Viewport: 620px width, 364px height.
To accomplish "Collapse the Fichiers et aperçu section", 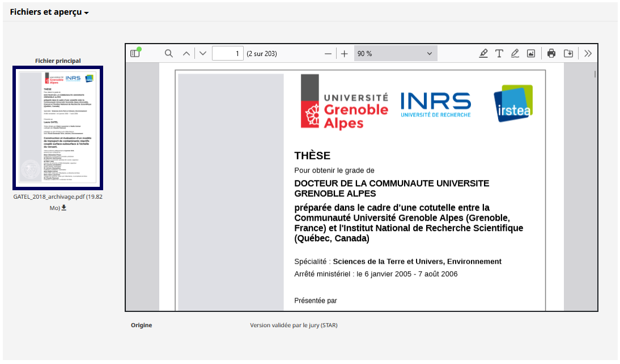I will [49, 12].
